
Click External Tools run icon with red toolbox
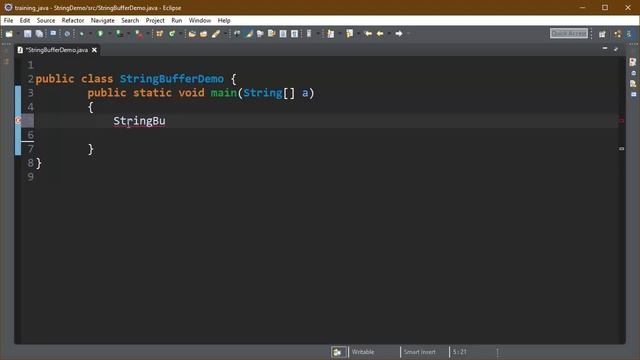139,34
